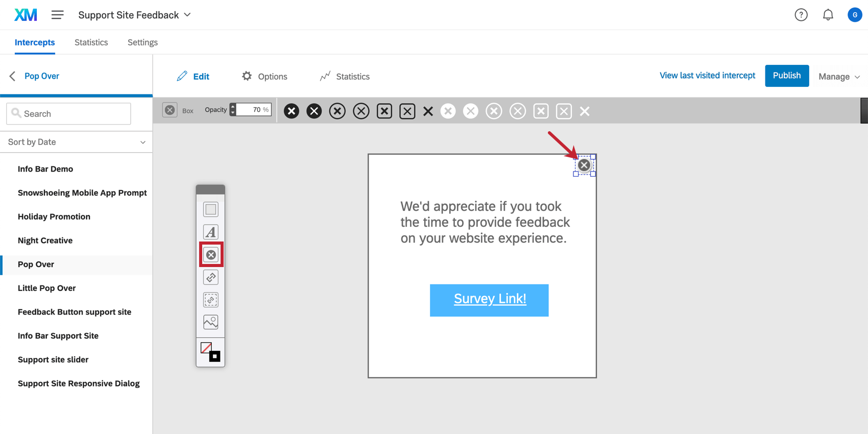This screenshot has width=868, height=434.
Task: Open the Edit section
Action: (193, 76)
